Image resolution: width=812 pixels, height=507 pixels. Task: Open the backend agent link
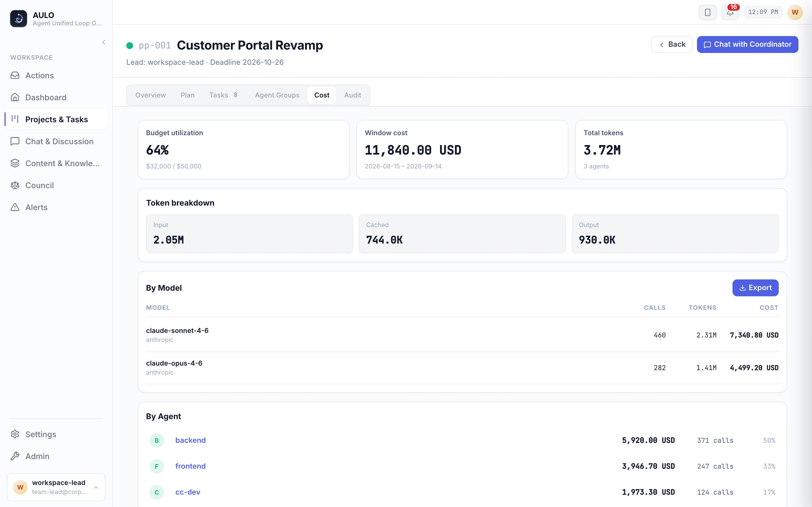(190, 440)
